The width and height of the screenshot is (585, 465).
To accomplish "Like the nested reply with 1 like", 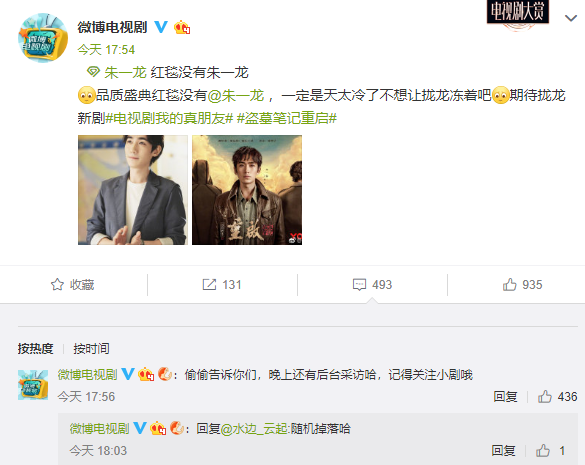I will [543, 450].
